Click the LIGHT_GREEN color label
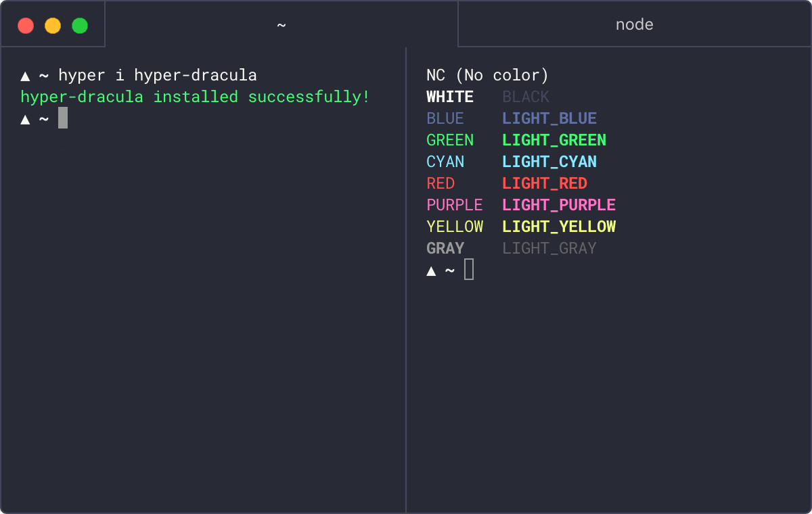Viewport: 812px width, 514px height. point(554,140)
